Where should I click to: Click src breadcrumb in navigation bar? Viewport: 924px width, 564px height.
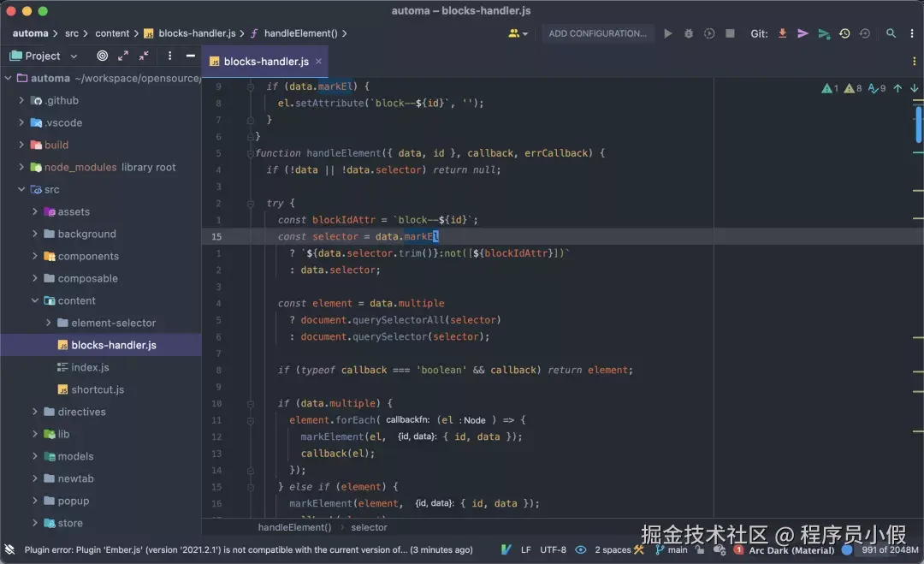pos(71,33)
